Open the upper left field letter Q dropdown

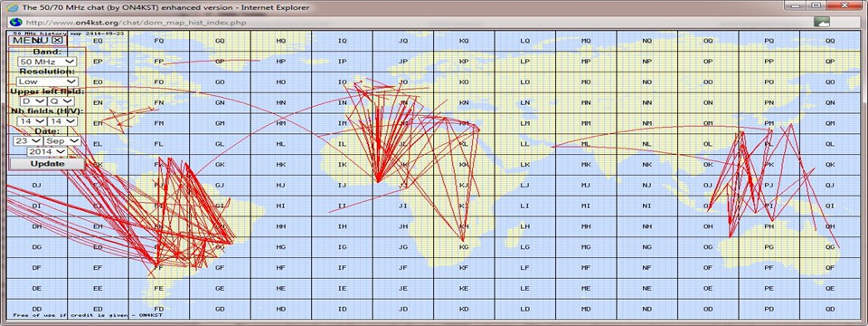(x=61, y=101)
